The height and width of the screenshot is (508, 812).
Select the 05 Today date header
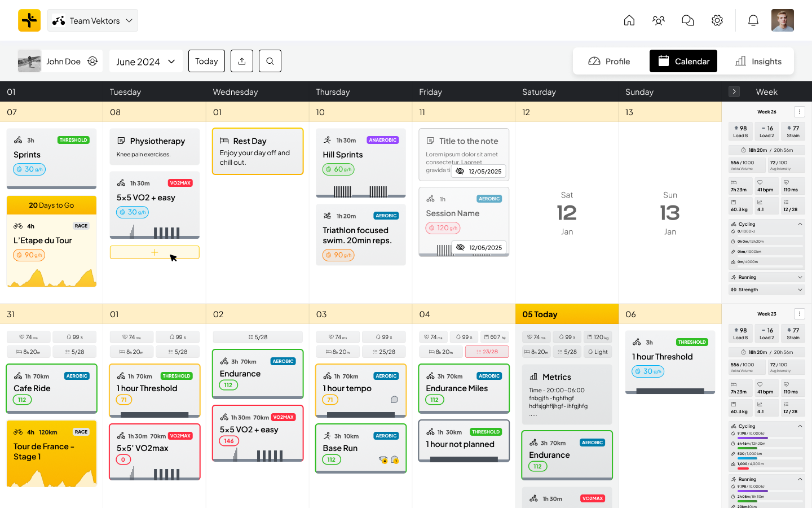[567, 314]
